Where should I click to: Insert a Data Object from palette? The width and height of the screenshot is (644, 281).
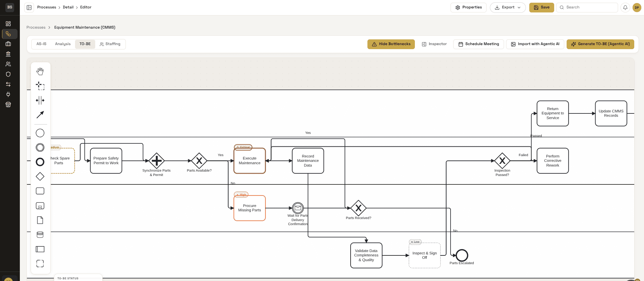[40, 220]
